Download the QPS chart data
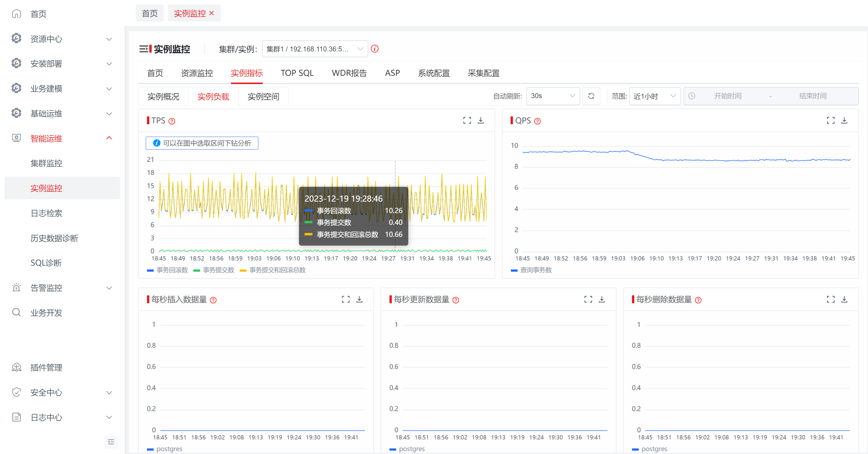Screen dimensions: 868x454 (x=844, y=120)
